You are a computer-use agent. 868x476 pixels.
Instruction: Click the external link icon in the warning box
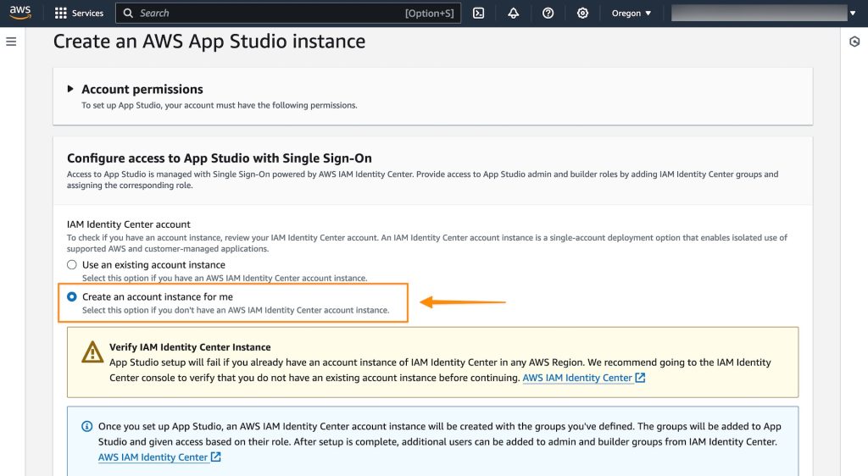(640, 378)
